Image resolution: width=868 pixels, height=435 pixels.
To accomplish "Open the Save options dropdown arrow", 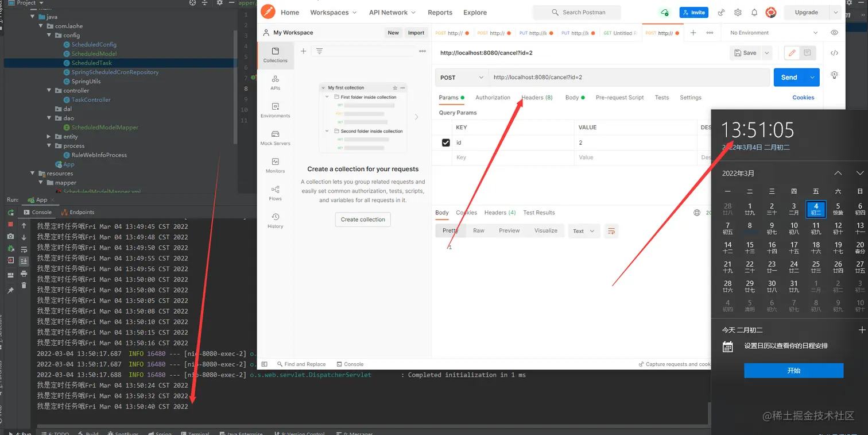I will pos(766,53).
